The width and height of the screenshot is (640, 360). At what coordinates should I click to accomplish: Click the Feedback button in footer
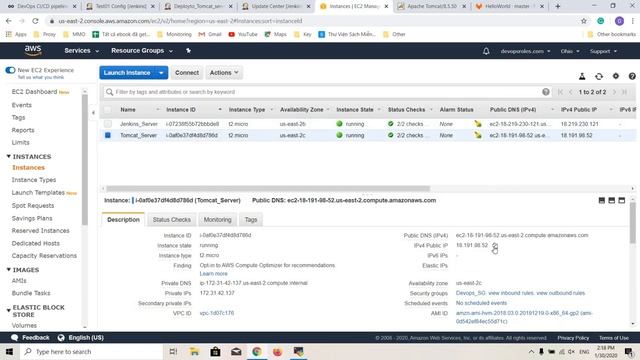30,338
